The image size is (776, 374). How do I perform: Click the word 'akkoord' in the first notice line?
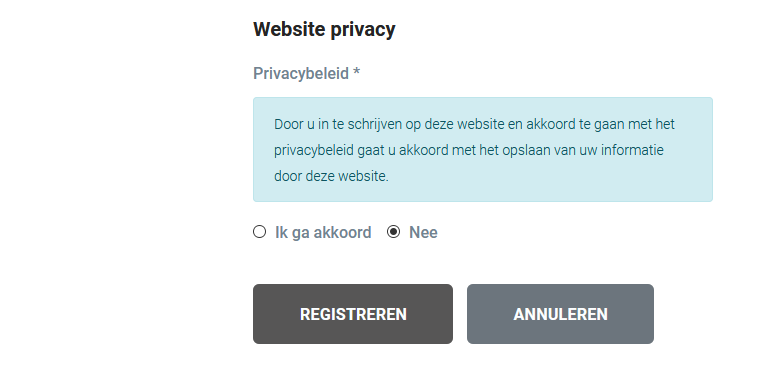click(551, 124)
